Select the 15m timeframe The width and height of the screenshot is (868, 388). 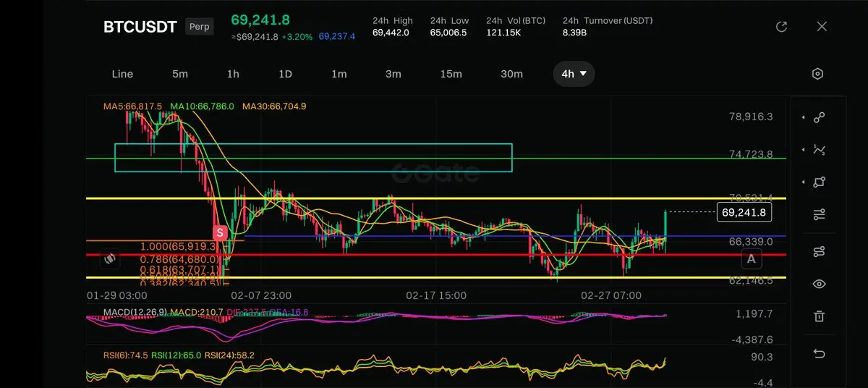451,74
